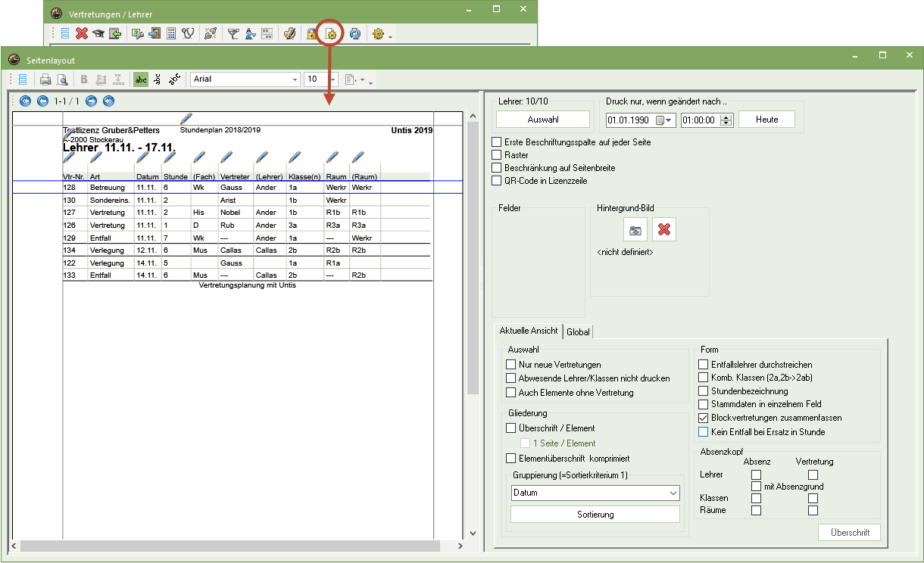Click the pencil icon above the Klasse(n) column
Viewport: 924px width, 563px height.
point(294,158)
